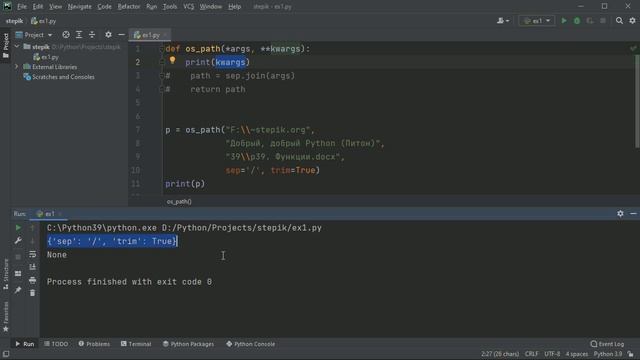Open the Refactor menu
The width and height of the screenshot is (640, 360).
click(x=129, y=7)
